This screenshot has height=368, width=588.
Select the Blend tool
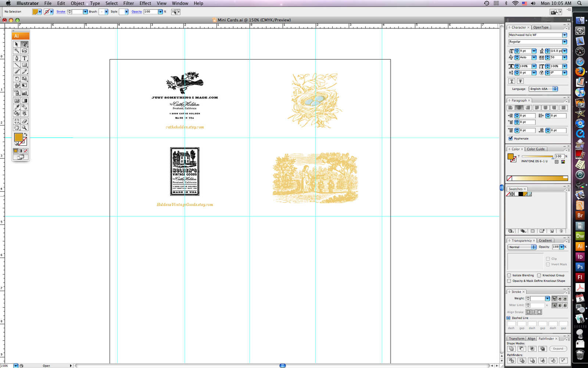25,107
